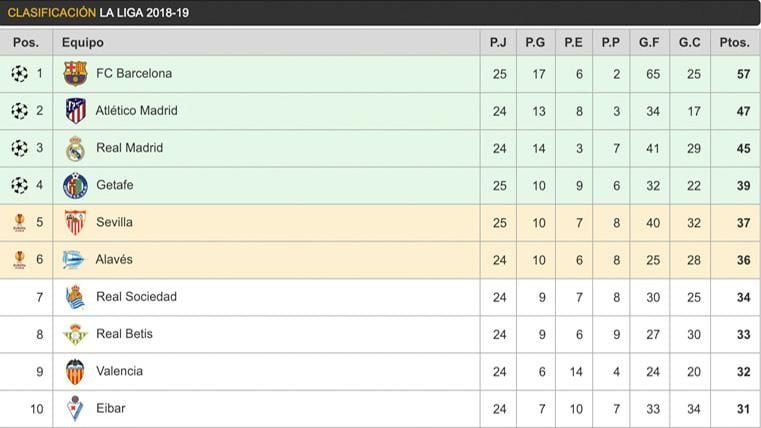This screenshot has width=761, height=428.
Task: Click the FC Barcelona crest icon
Action: (x=75, y=74)
